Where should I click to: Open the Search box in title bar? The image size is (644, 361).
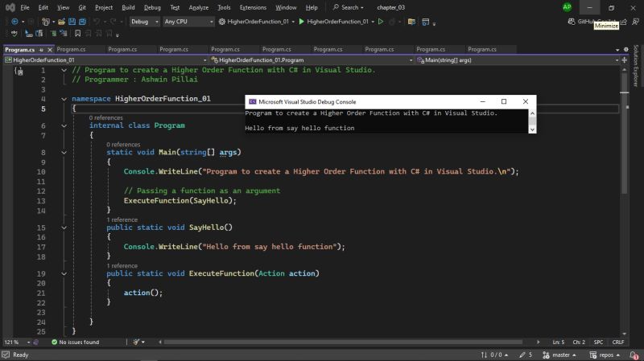(348, 7)
